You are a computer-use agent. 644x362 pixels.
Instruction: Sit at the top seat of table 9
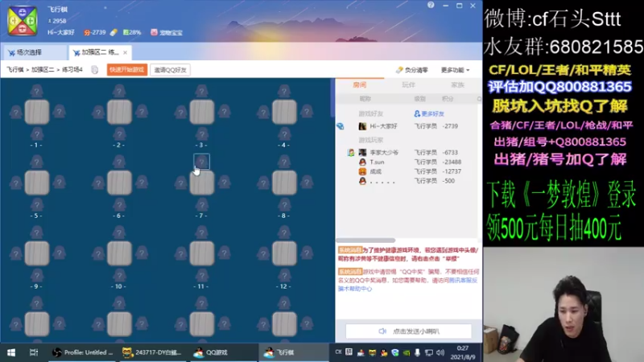pos(36,232)
